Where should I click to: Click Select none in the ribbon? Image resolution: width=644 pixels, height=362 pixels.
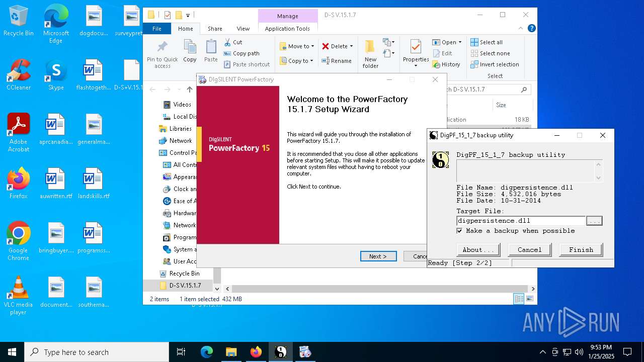click(490, 53)
